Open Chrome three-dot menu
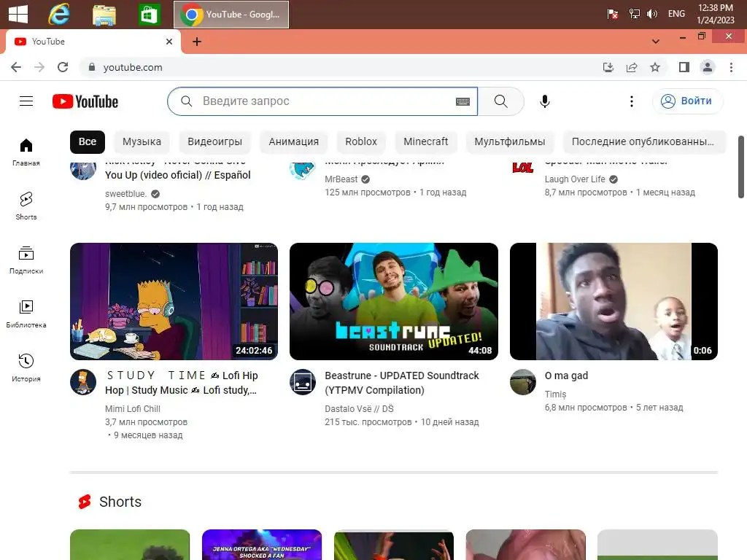 click(x=731, y=67)
